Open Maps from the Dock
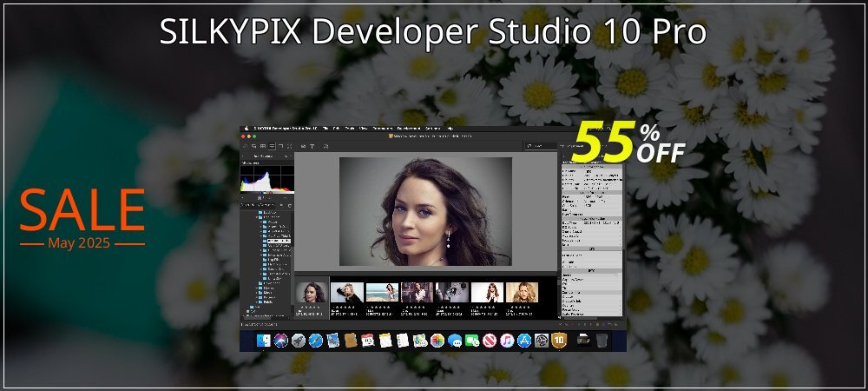This screenshot has width=868, height=391. coord(420,340)
